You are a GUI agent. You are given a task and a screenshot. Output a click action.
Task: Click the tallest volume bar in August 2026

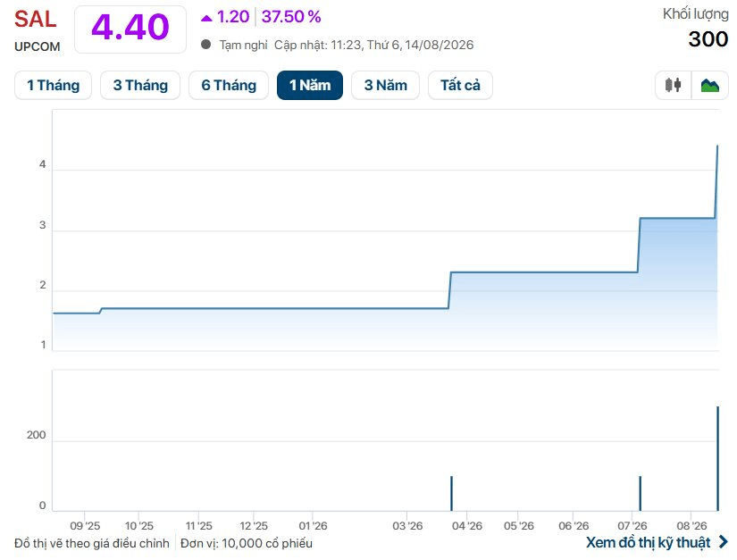(717, 458)
